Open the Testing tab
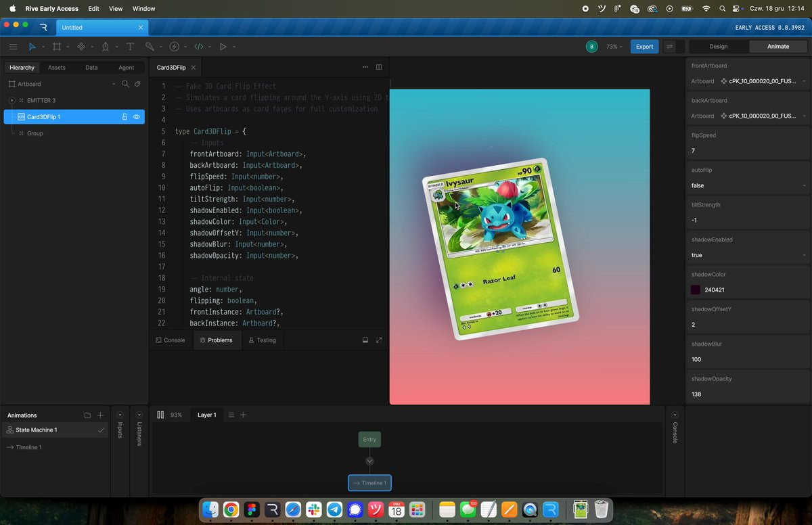This screenshot has height=525, width=812. pos(262,340)
